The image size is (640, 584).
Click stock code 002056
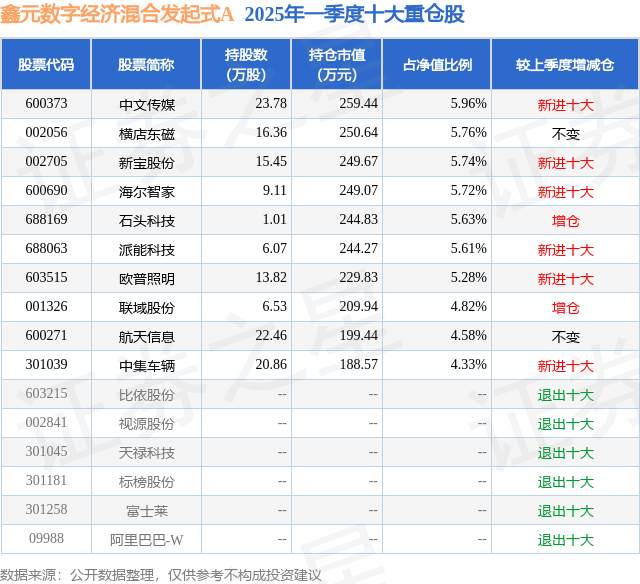coord(46,133)
